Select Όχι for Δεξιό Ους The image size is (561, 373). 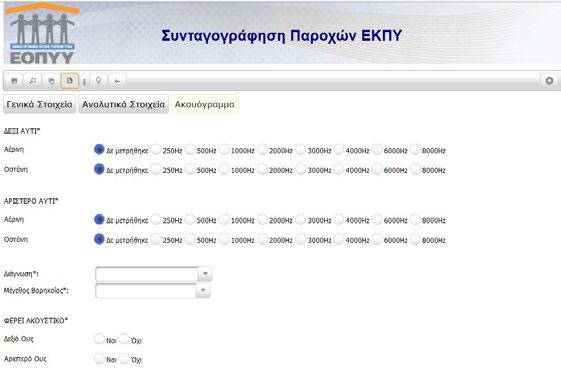tap(124, 339)
